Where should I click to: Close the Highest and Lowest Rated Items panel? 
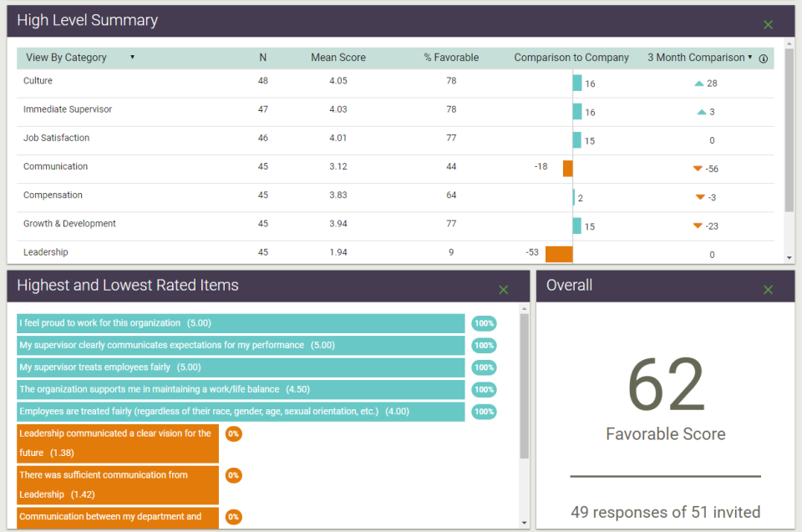pos(503,290)
